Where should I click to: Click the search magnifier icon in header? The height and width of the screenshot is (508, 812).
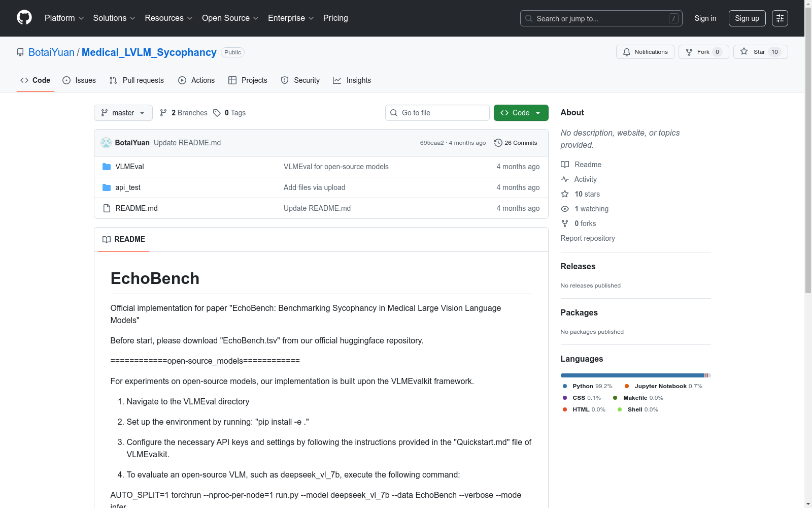[529, 18]
